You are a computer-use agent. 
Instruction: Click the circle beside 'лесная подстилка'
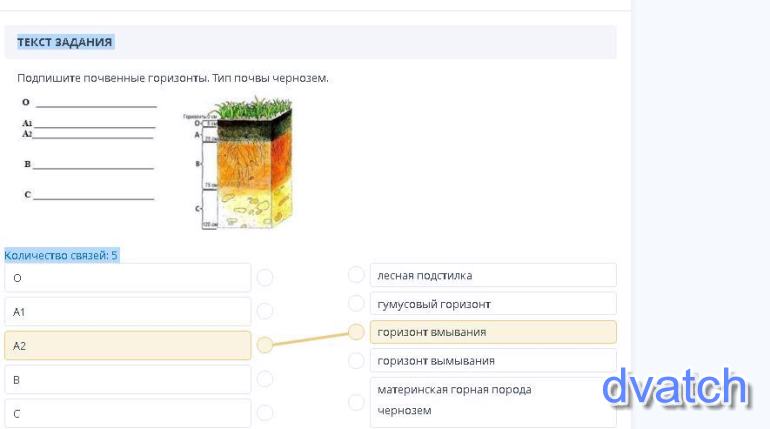pos(356,274)
